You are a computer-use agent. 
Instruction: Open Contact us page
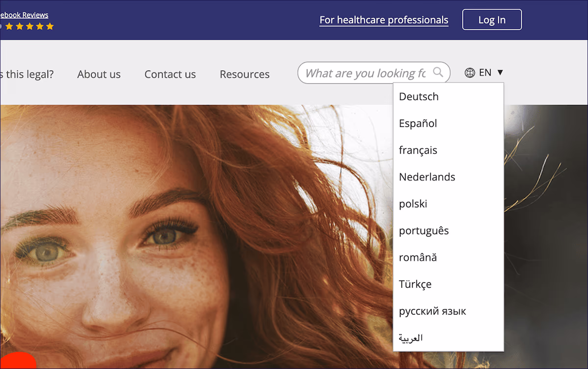click(170, 74)
